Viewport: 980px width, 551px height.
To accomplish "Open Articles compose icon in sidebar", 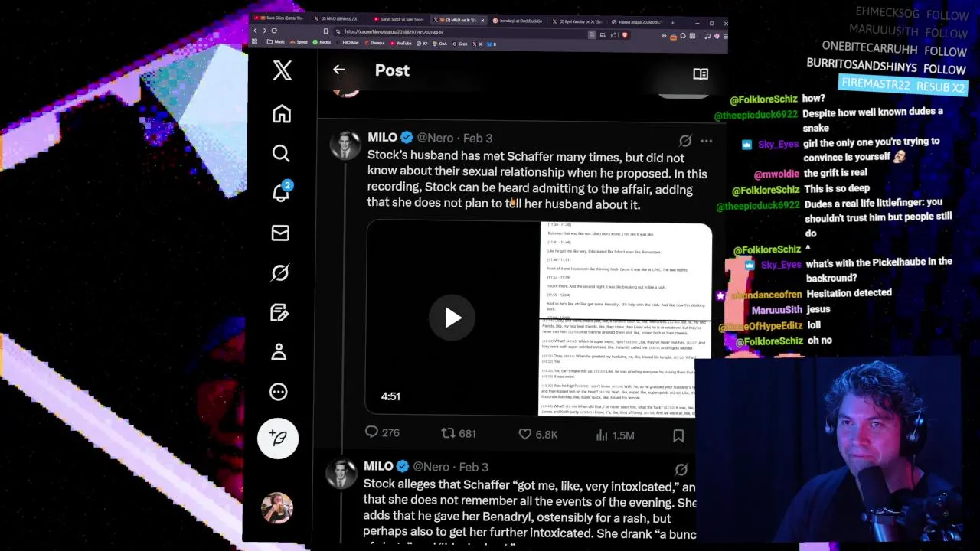I will tap(279, 312).
